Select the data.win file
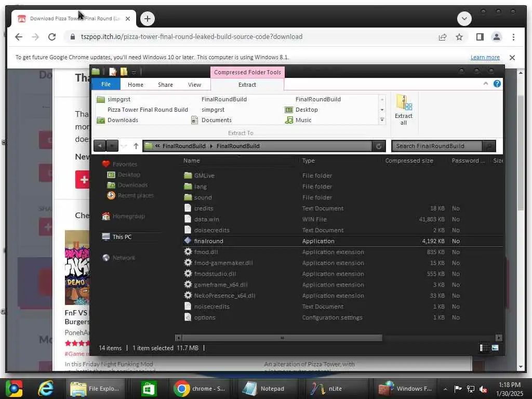Viewport: 532px width, 399px height. coord(206,219)
